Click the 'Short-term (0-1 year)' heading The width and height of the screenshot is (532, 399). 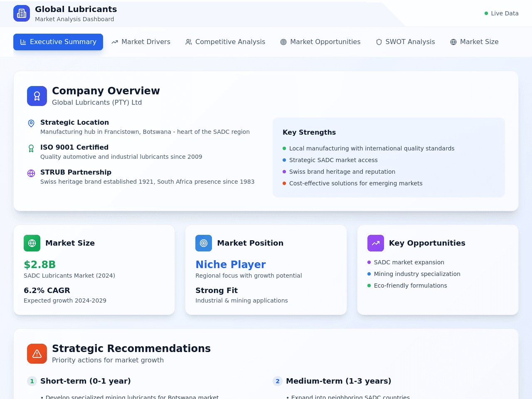click(86, 381)
